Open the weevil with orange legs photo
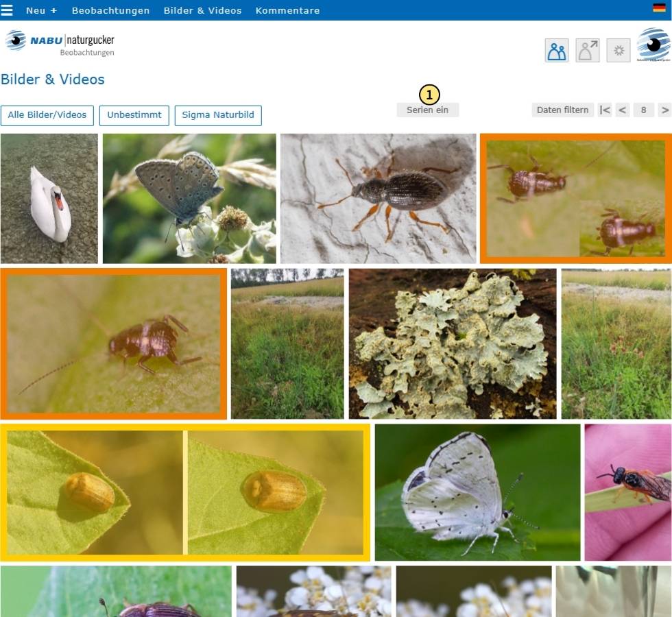Screen dimensions: 672x617 tap(378, 198)
